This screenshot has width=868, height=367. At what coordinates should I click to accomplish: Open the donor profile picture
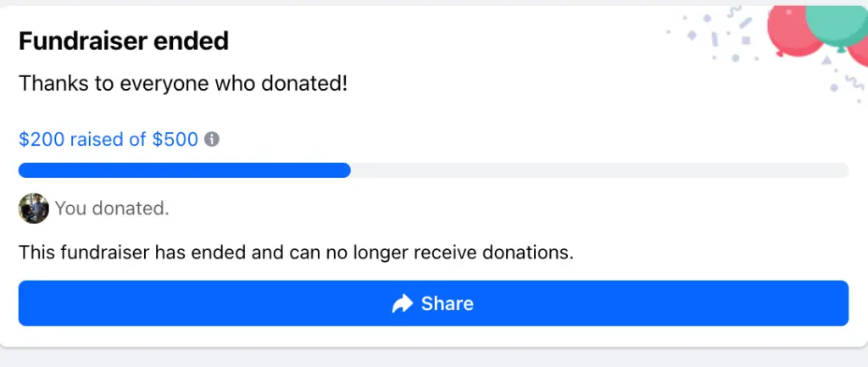pyautogui.click(x=34, y=208)
